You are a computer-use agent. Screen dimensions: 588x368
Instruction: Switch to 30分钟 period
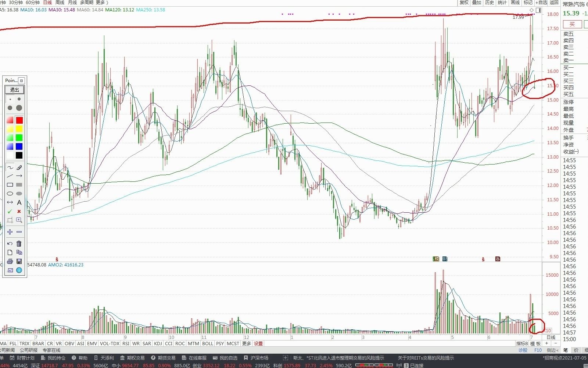[16, 3]
